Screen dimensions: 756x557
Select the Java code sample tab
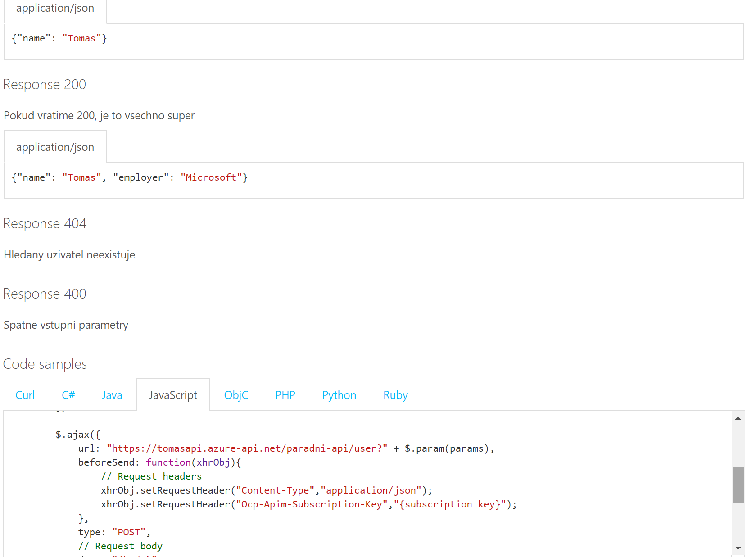112,395
